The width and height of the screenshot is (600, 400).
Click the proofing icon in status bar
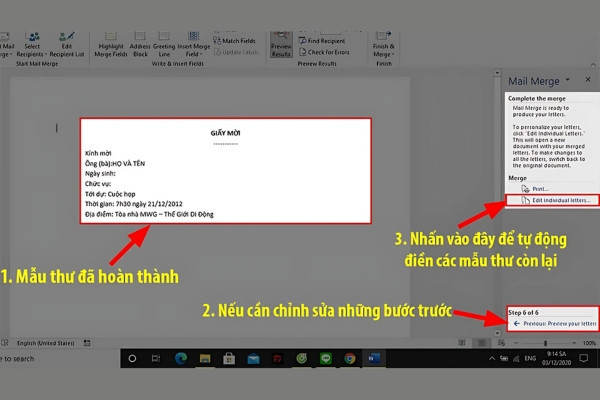pyautogui.click(x=5, y=343)
